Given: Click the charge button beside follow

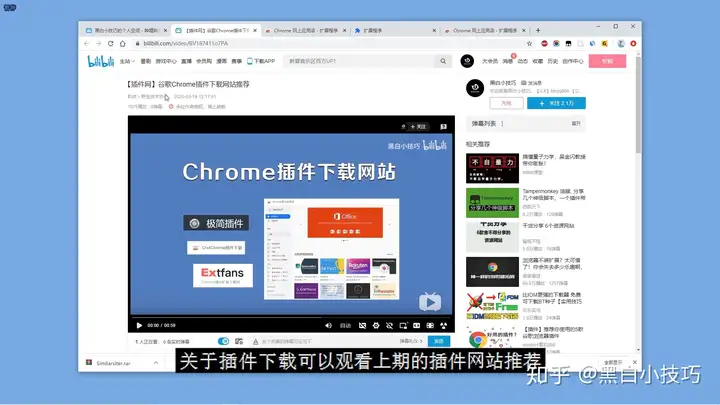Looking at the screenshot, I should click(506, 103).
